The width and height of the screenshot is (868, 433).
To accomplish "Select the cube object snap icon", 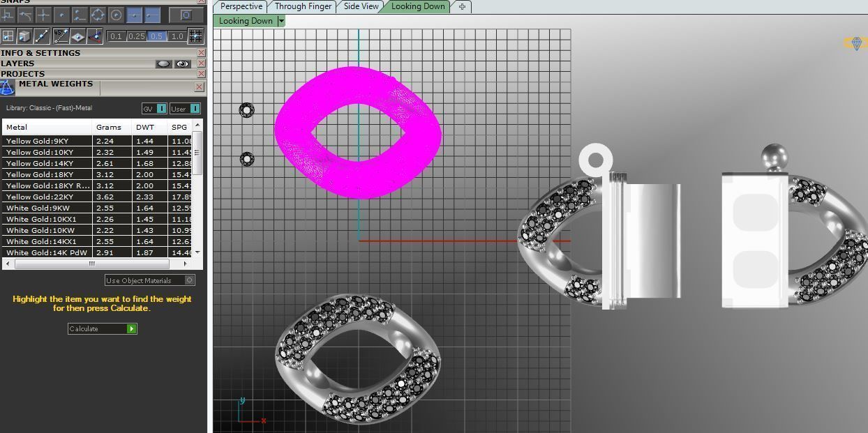I will [x=25, y=36].
